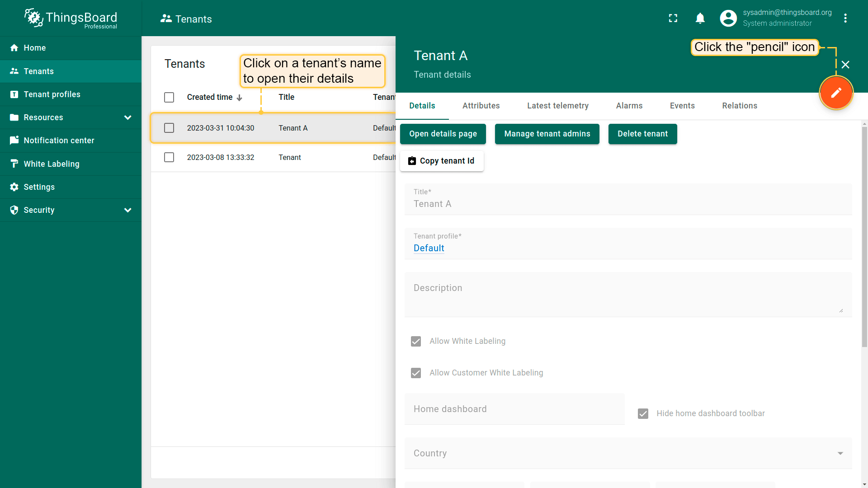Open the notifications bell
The height and width of the screenshot is (488, 868).
(x=700, y=18)
